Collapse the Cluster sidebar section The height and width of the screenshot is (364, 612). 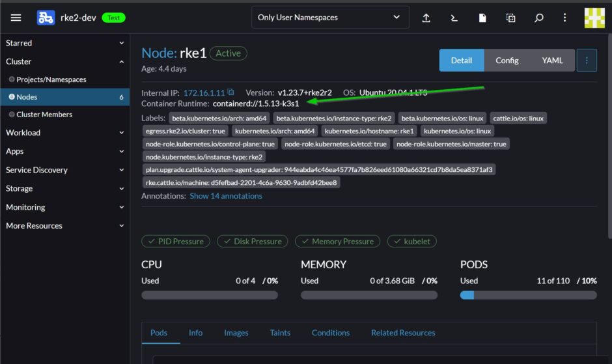pyautogui.click(x=64, y=61)
